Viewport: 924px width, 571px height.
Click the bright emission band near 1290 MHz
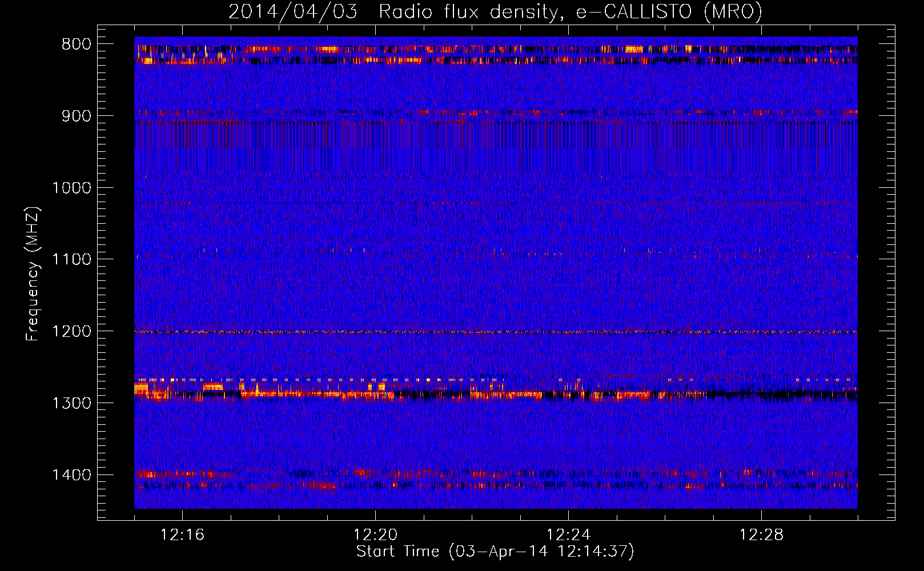click(496, 393)
